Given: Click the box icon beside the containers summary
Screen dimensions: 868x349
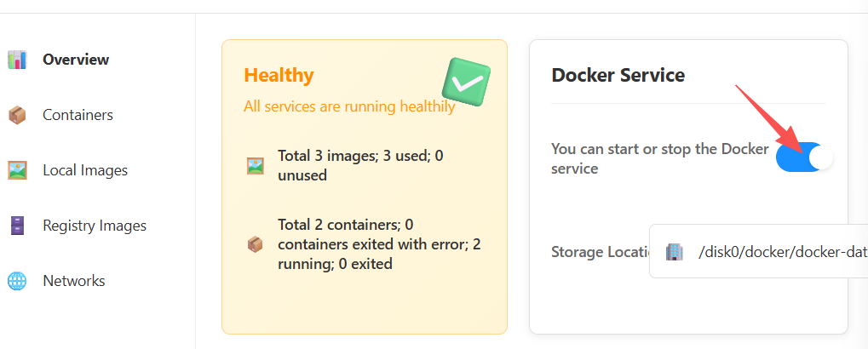Looking at the screenshot, I should coord(255,244).
